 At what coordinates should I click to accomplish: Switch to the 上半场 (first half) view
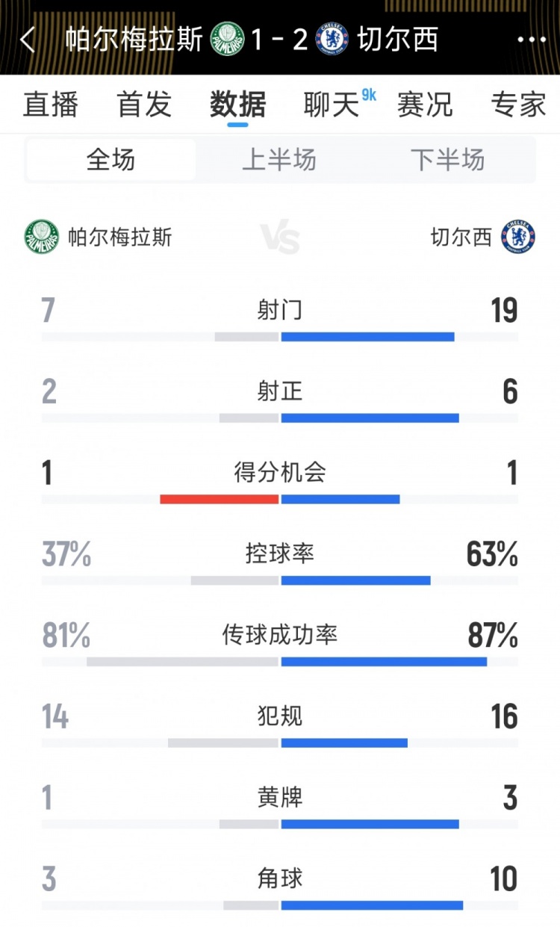[x=280, y=158]
